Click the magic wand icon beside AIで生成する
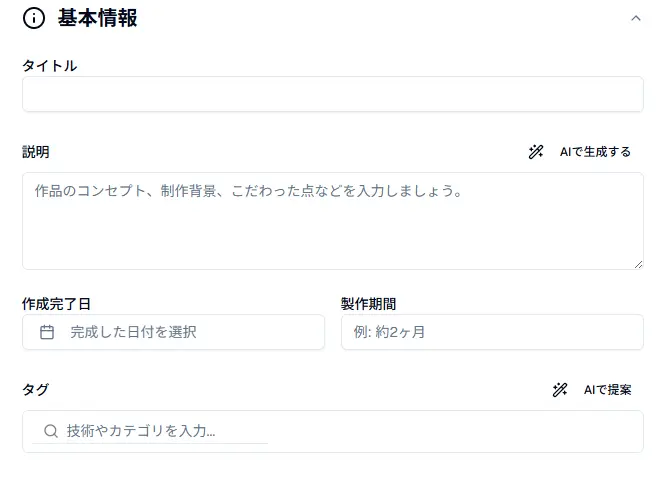Viewport: 666px width, 477px height. pos(536,152)
